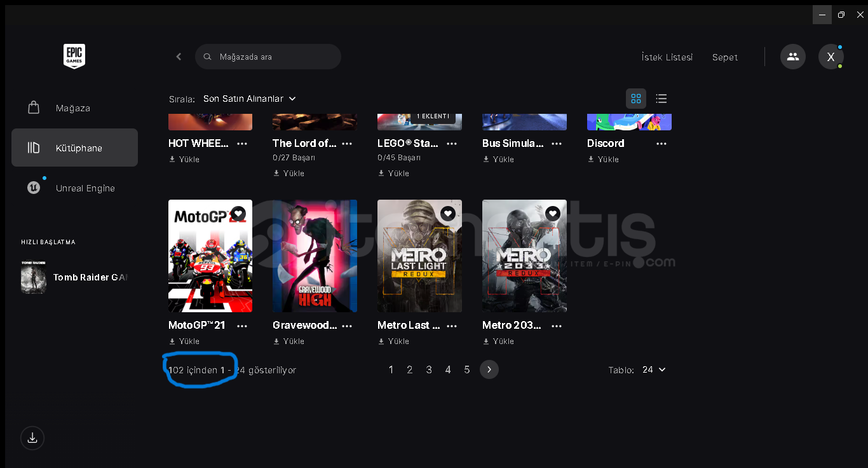Viewport: 868px width, 468px height.
Task: Install Discord via Yükle
Action: (603, 160)
